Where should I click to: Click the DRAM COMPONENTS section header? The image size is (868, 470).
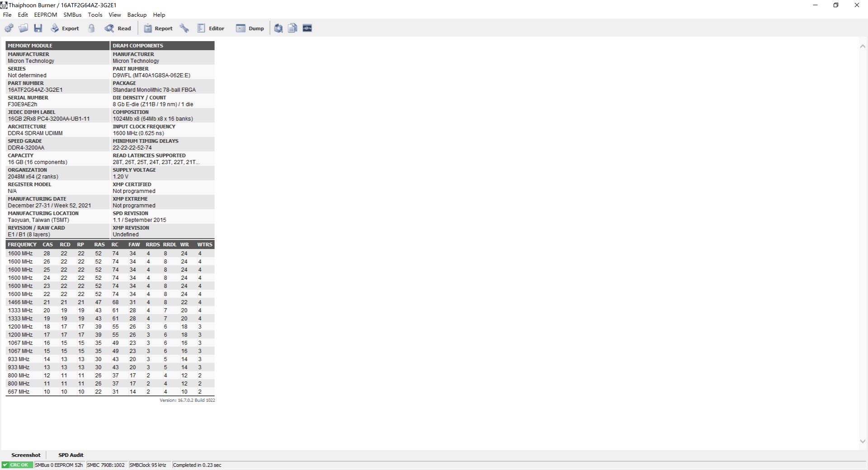click(162, 46)
